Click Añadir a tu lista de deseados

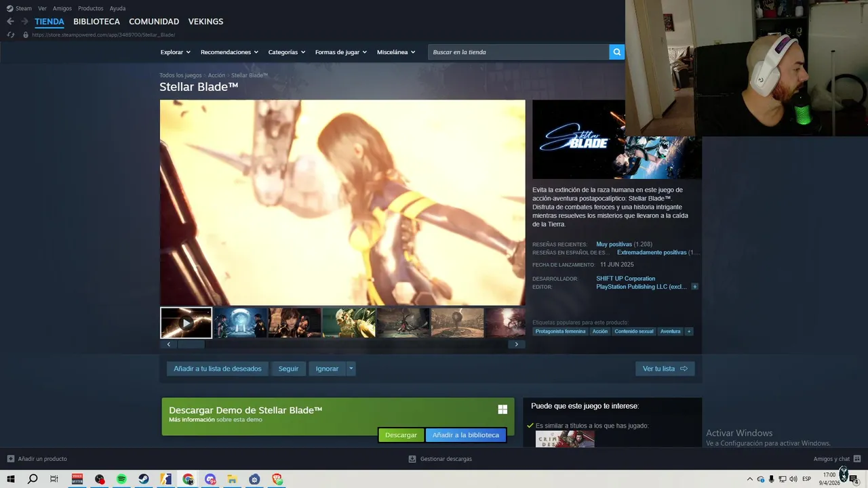(217, 369)
